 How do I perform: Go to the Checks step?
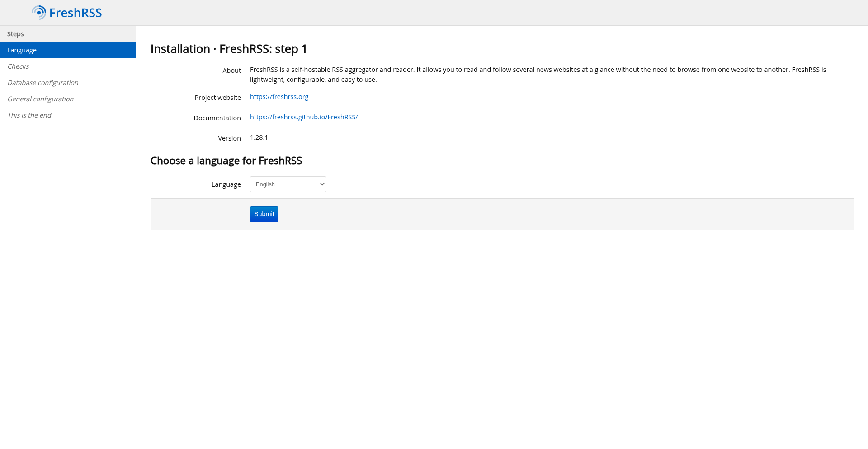coord(18,66)
